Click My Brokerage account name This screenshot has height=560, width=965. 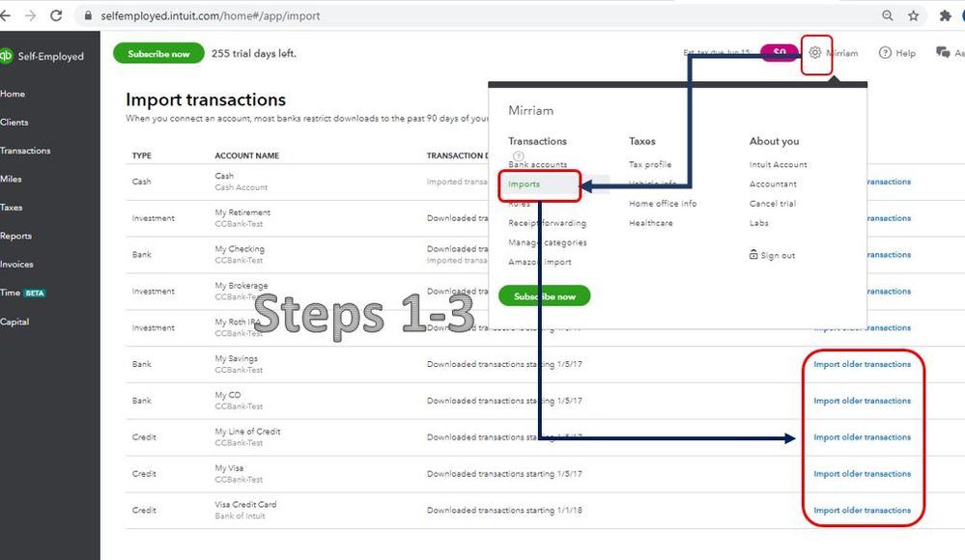coord(241,286)
